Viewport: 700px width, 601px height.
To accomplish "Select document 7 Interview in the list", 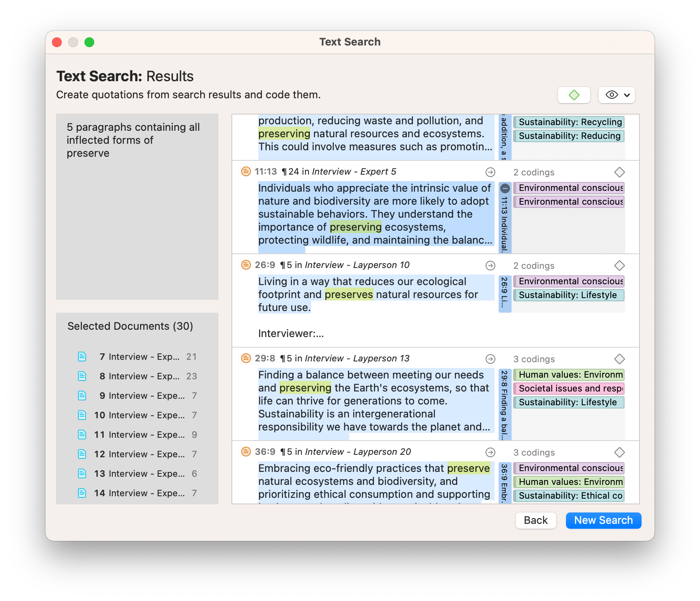I will point(137,357).
